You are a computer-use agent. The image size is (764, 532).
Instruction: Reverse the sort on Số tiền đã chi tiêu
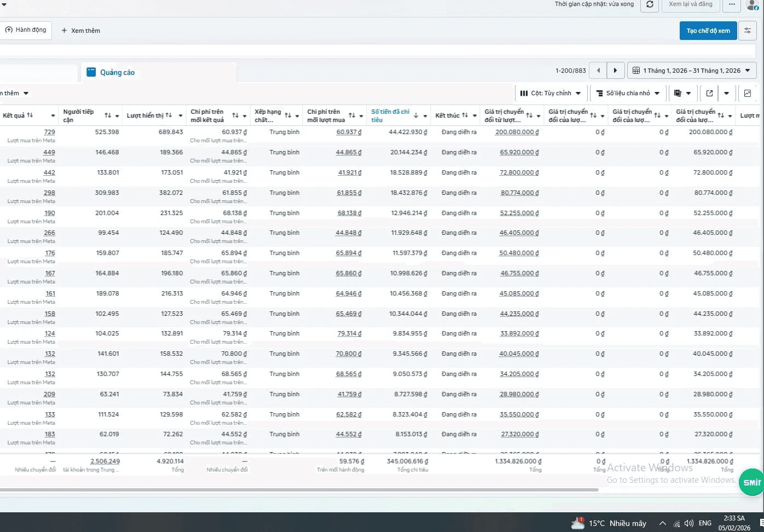416,115
